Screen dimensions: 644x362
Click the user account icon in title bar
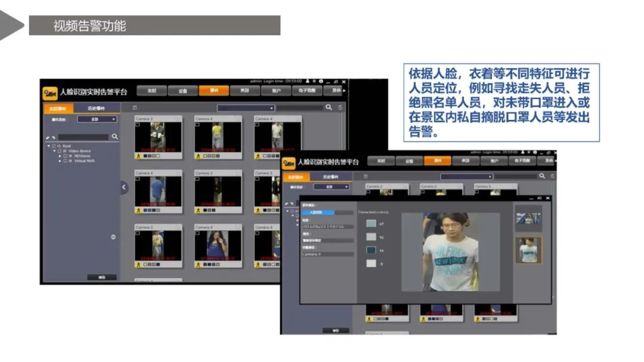309,81
